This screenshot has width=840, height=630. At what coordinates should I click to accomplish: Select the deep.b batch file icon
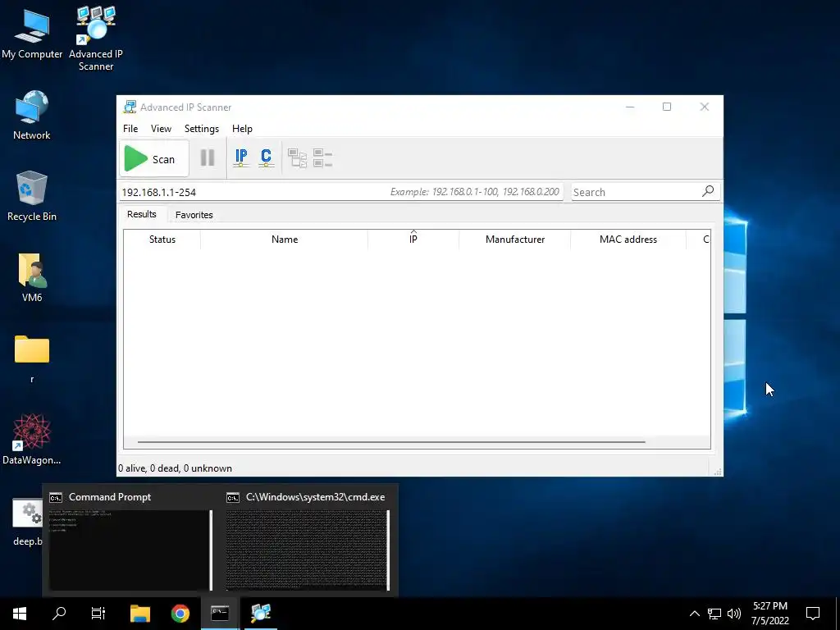(x=27, y=522)
